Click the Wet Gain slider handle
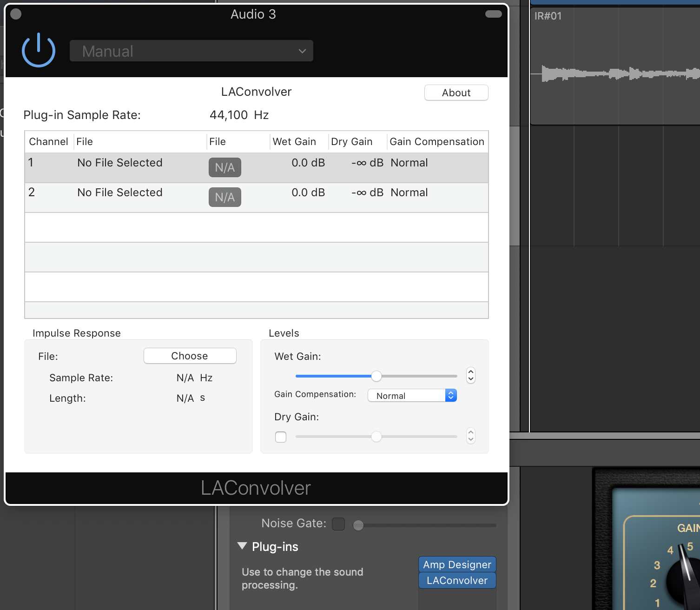 (x=376, y=376)
